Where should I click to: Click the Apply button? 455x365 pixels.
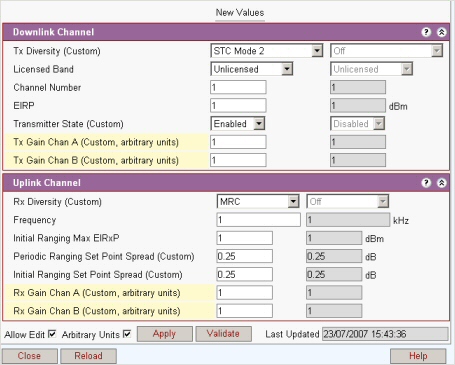pyautogui.click(x=165, y=334)
